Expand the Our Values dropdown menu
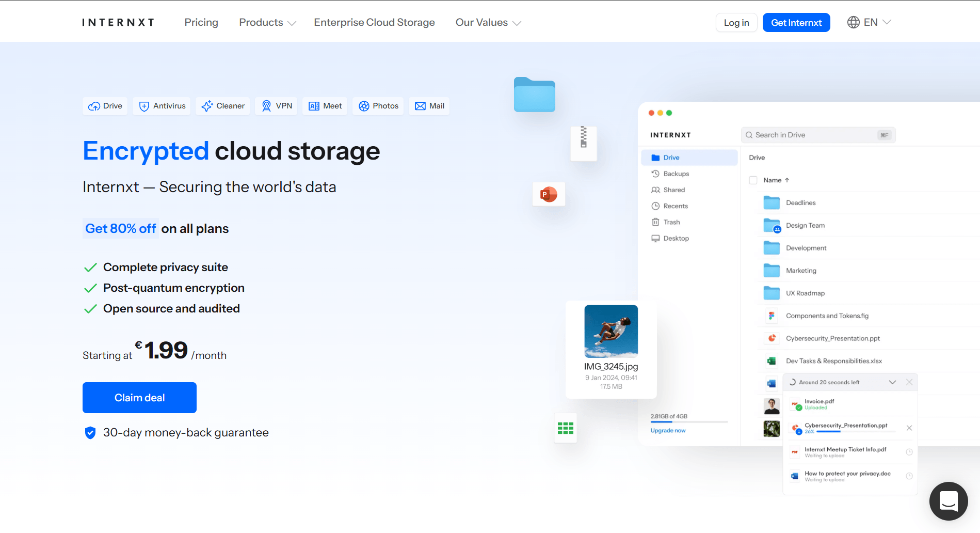980x533 pixels. pos(488,23)
